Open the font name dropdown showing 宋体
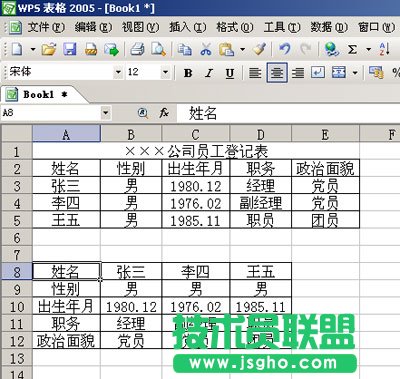This screenshot has width=400, height=379. 118,72
